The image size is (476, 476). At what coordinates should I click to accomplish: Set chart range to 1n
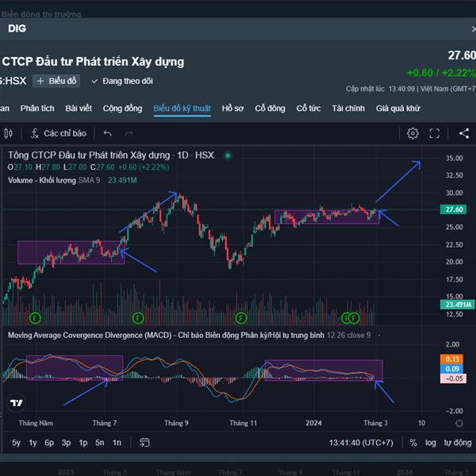tap(117, 443)
